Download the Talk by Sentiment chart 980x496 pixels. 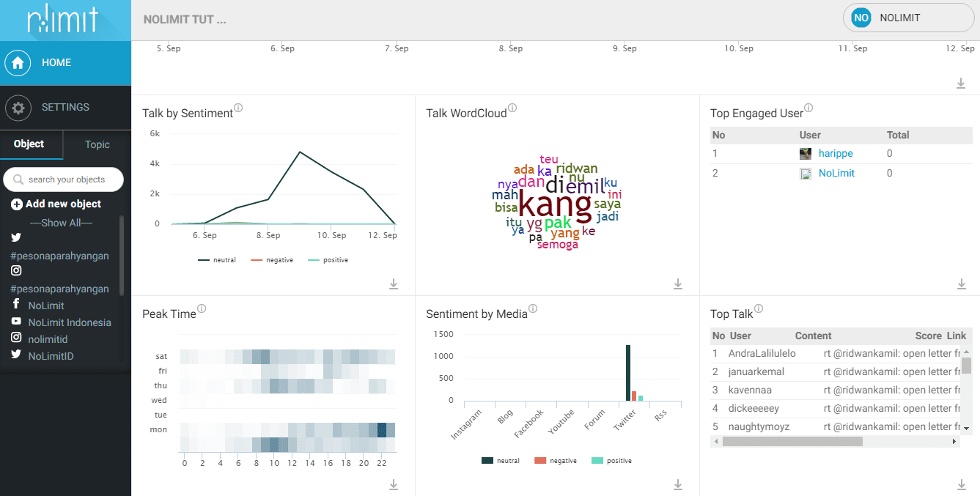point(394,284)
